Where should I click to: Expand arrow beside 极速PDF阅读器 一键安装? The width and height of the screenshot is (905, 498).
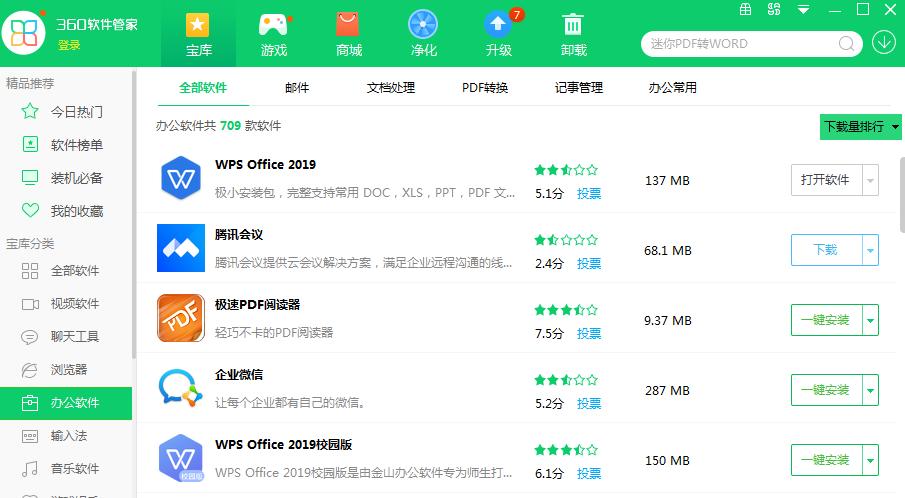tap(870, 320)
